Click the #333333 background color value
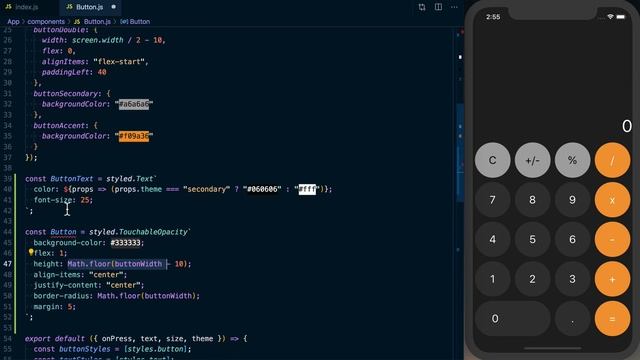This screenshot has height=360, width=640. pos(125,243)
